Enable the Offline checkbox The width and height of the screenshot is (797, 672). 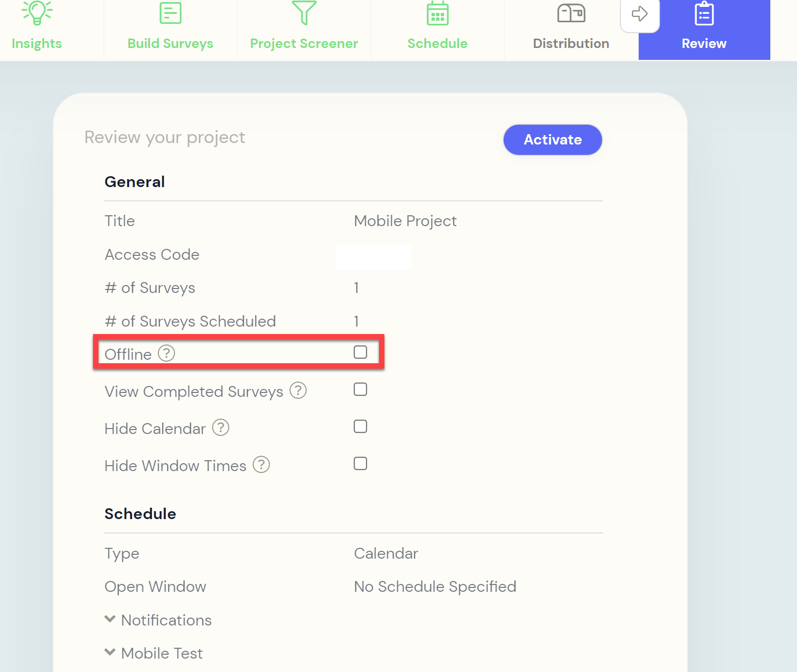pos(360,352)
